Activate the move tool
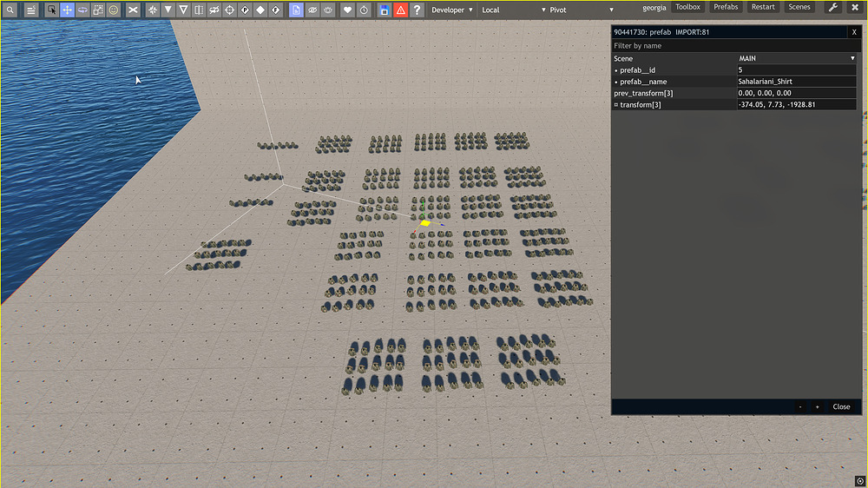 pos(67,10)
